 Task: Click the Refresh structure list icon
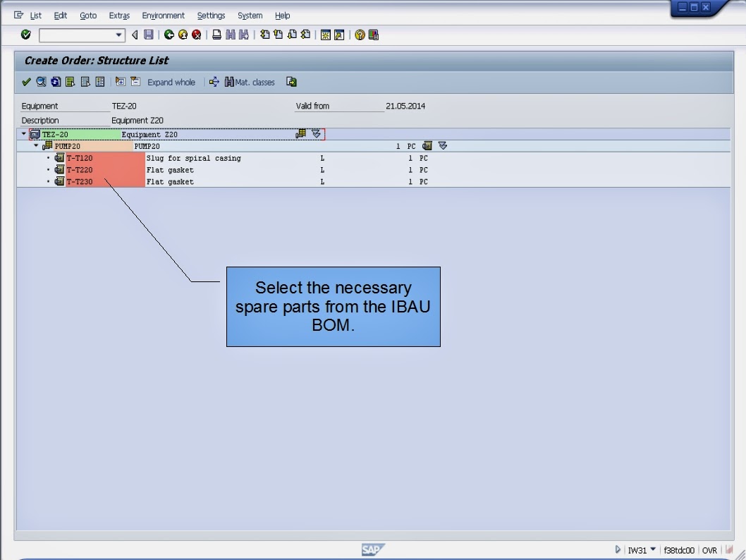(x=54, y=82)
